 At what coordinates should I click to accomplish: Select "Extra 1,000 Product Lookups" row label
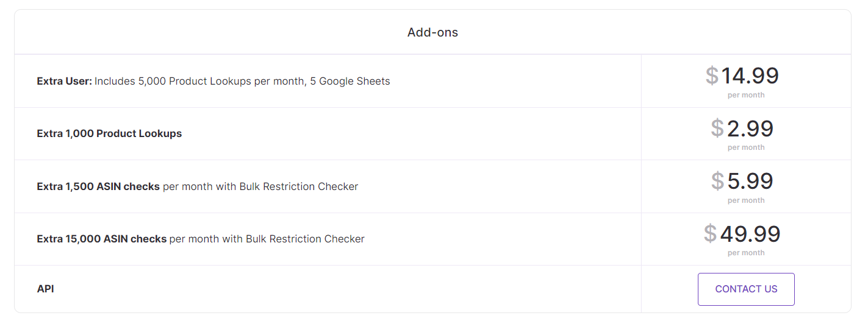coord(109,133)
